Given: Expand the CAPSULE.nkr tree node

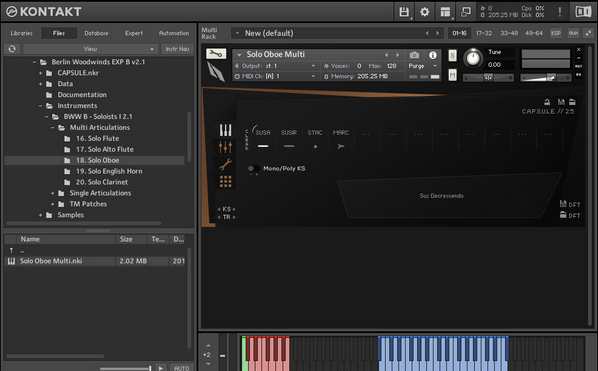Looking at the screenshot, I should pos(40,73).
